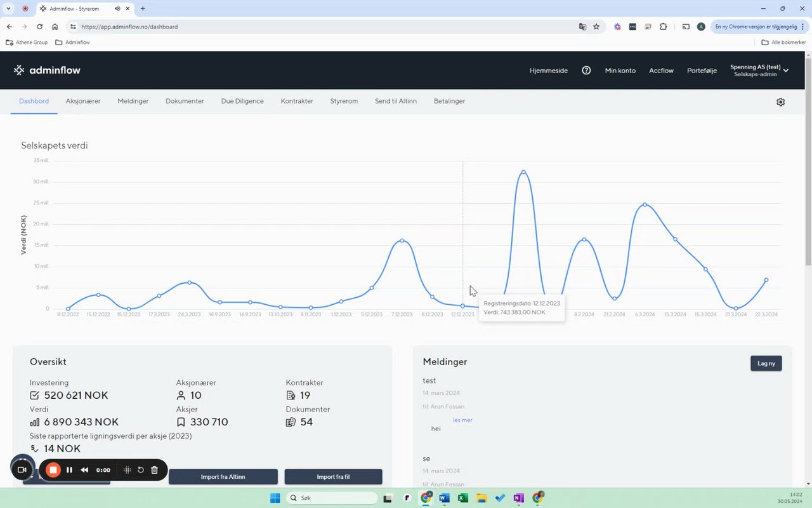Open browser home page icon
The height and width of the screenshot is (508, 812).
tap(55, 27)
